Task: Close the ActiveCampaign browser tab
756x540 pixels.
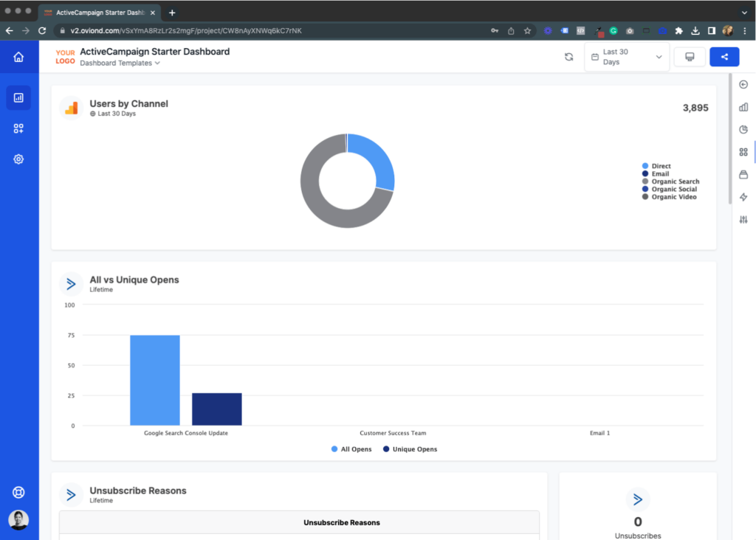Action: [x=153, y=13]
